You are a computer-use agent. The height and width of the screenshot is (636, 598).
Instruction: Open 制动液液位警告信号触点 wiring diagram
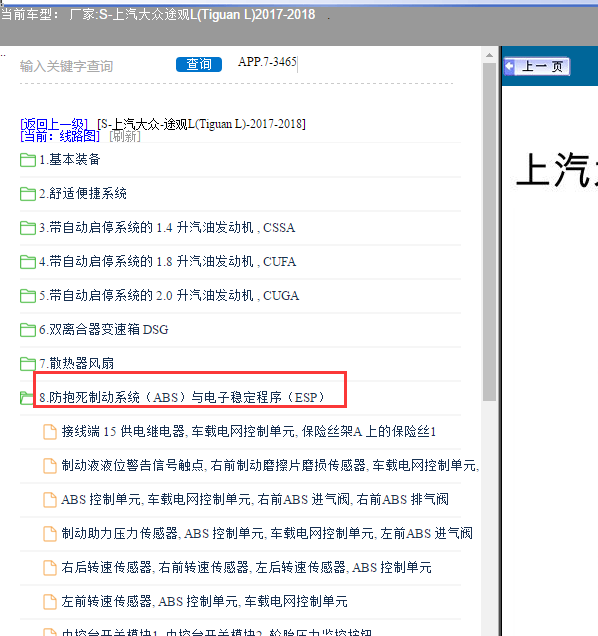click(271, 465)
